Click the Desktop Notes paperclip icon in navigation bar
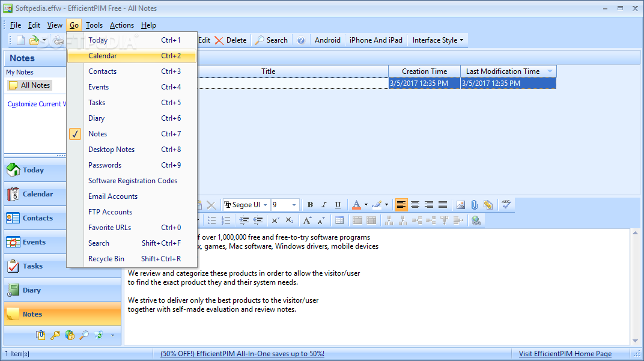Image resolution: width=644 pixels, height=361 pixels. (x=40, y=336)
